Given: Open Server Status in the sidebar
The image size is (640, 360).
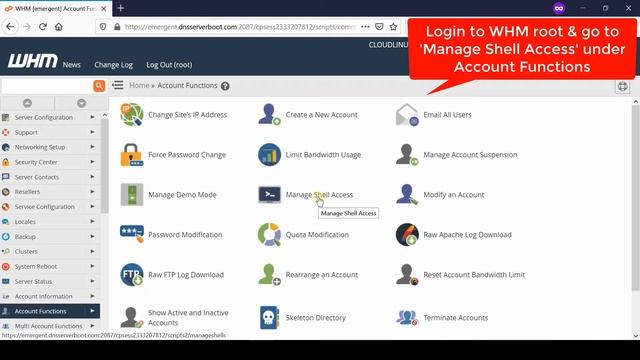Looking at the screenshot, I should (50, 281).
